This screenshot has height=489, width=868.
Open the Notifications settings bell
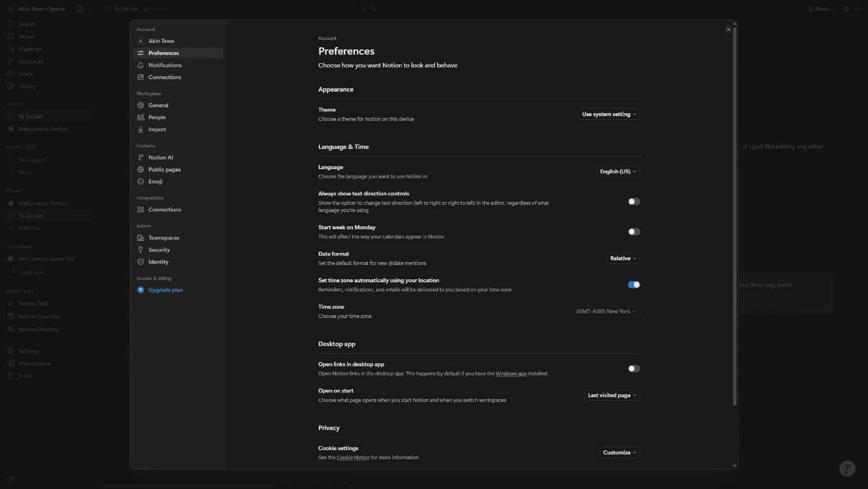click(x=165, y=65)
